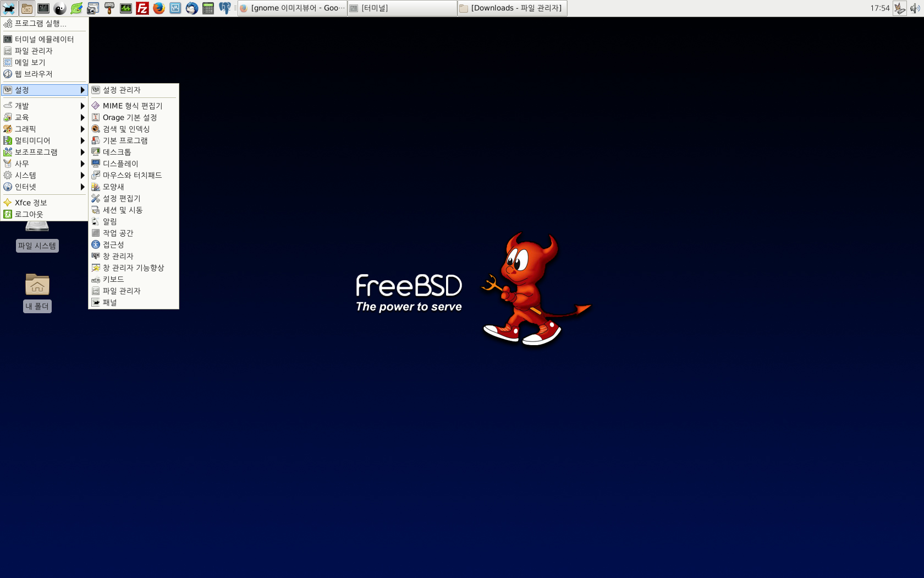Launch Thunderbird mail from the panel
This screenshot has width=924, height=578.
click(x=192, y=8)
